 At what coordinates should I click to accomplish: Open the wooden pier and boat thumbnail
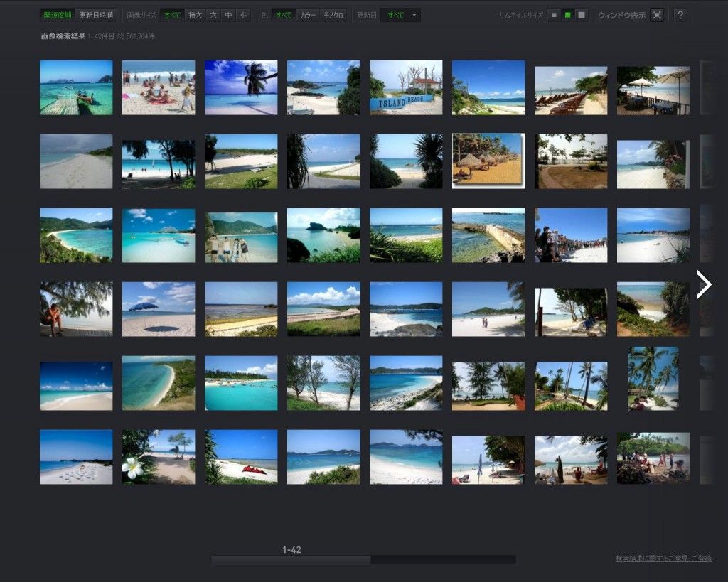click(76, 87)
